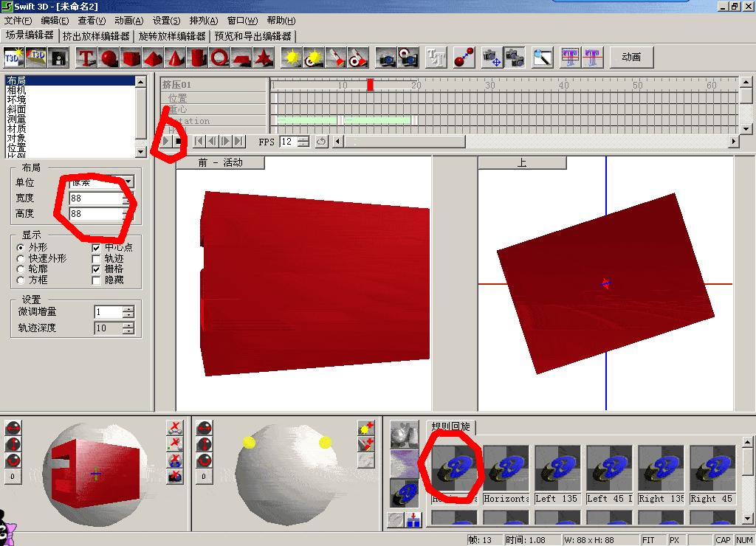Open the 上 viewport view menu
The height and width of the screenshot is (546, 756).
pos(522,163)
